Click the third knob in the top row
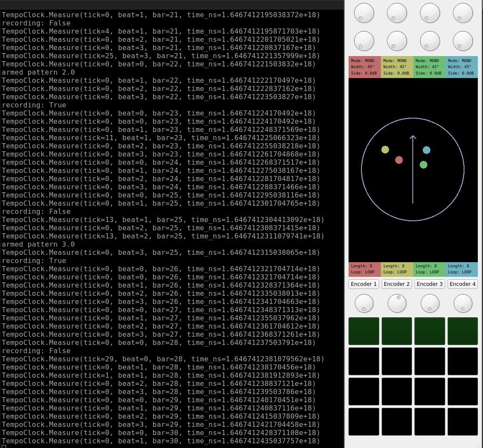This screenshot has width=483, height=448. point(430,13)
